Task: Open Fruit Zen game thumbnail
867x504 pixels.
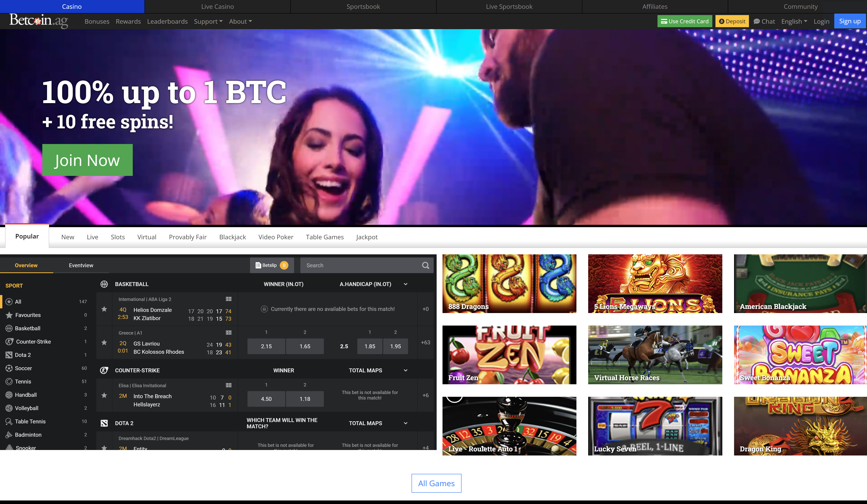Action: [509, 355]
